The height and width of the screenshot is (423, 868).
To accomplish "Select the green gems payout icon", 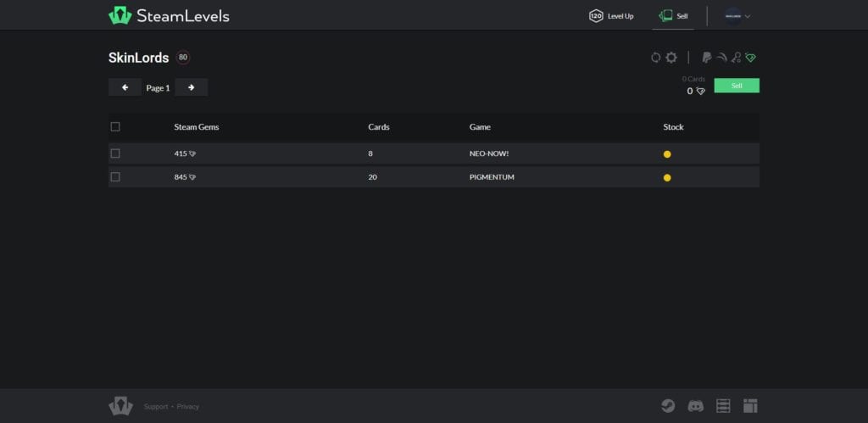I will 751,58.
